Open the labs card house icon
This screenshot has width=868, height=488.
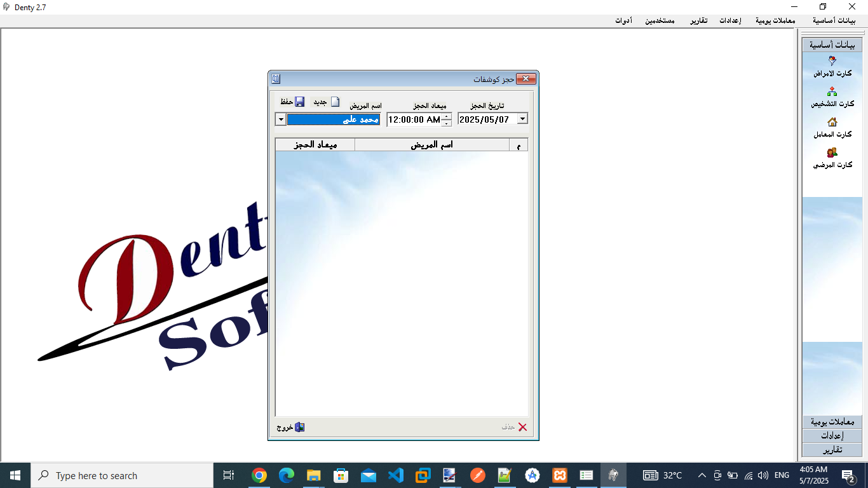832,122
